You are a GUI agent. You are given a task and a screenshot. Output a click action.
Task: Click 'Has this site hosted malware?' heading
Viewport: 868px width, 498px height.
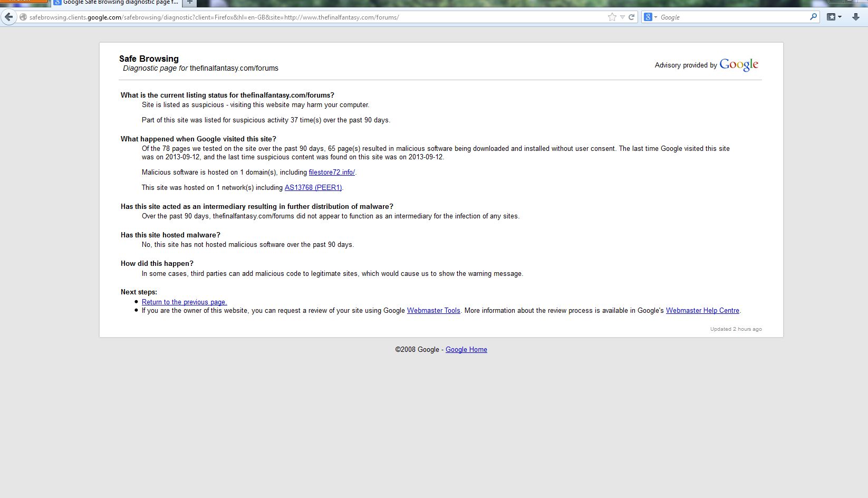170,235
